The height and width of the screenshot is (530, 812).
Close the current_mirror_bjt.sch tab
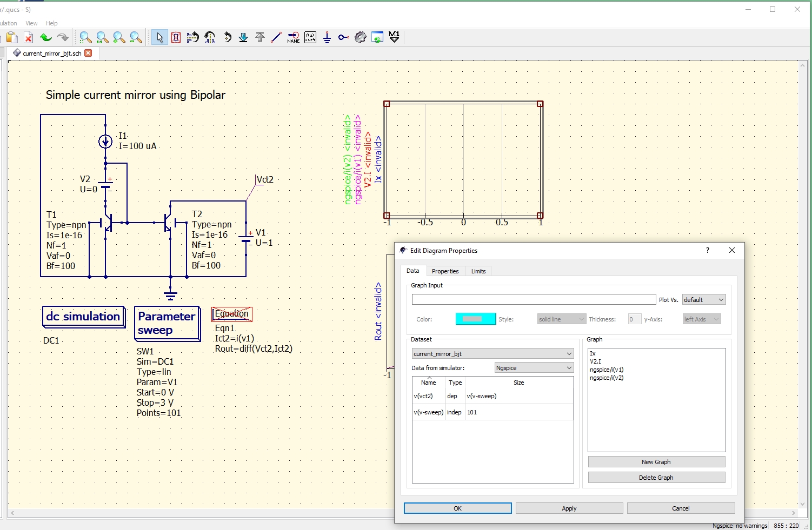[88, 53]
